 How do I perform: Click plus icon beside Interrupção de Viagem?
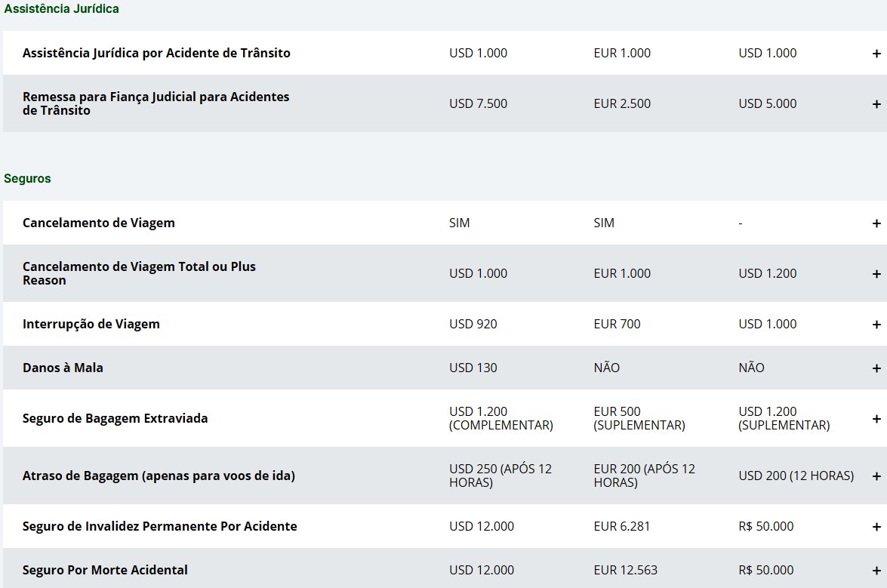tap(876, 325)
